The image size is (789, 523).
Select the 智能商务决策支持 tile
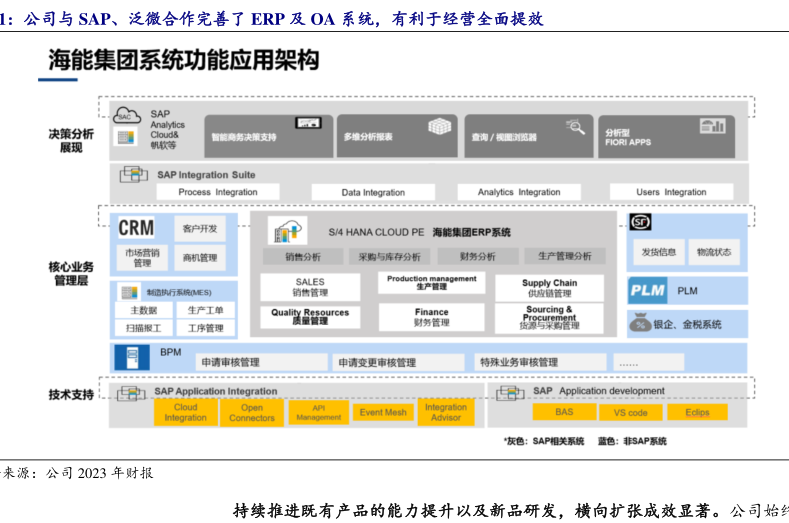point(269,136)
